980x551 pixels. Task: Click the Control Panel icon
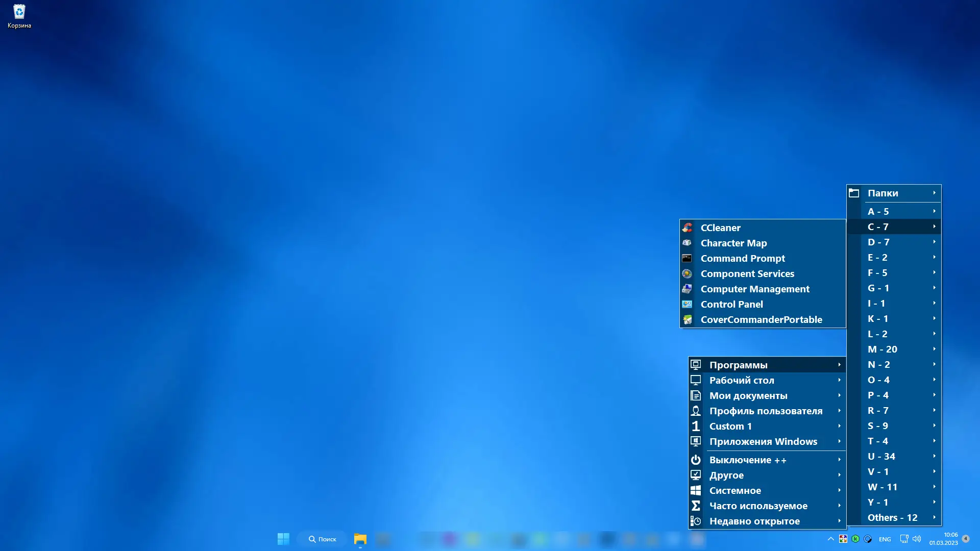coord(688,304)
